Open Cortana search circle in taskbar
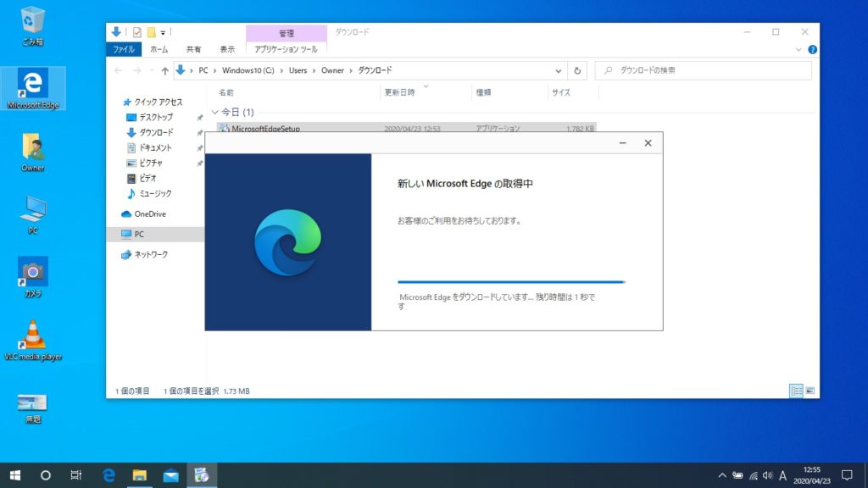Viewport: 868px width, 488px height. (x=46, y=475)
